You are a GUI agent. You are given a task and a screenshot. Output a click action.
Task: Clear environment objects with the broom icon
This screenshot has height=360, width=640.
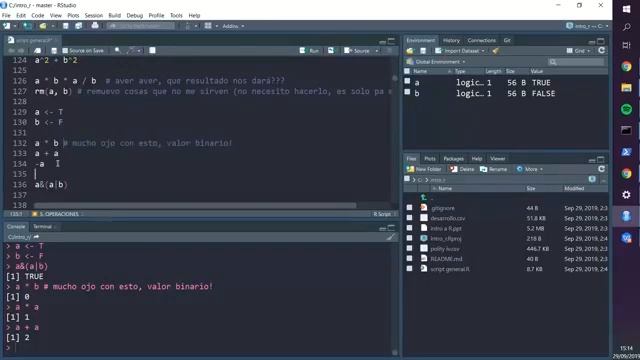[496, 51]
